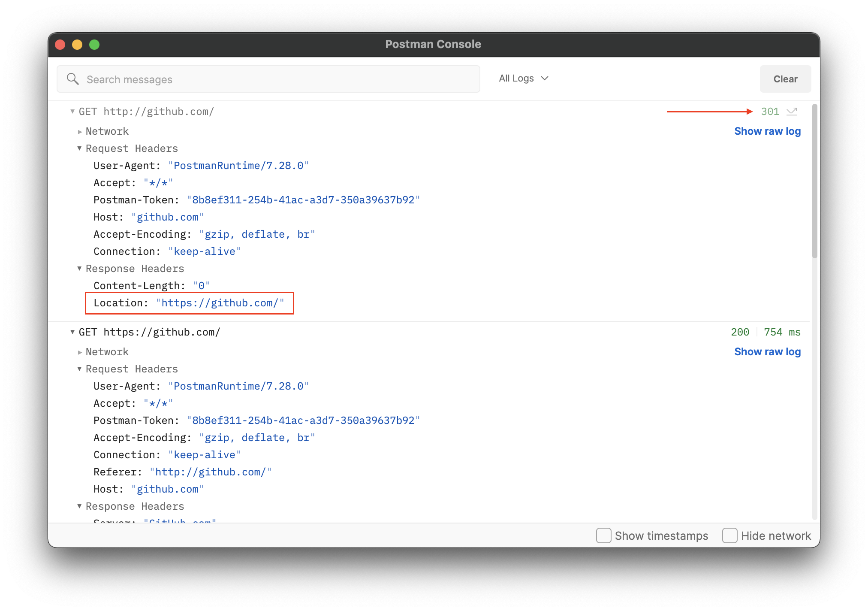The image size is (868, 611).
Task: Click the search magnifier icon
Action: pos(73,79)
